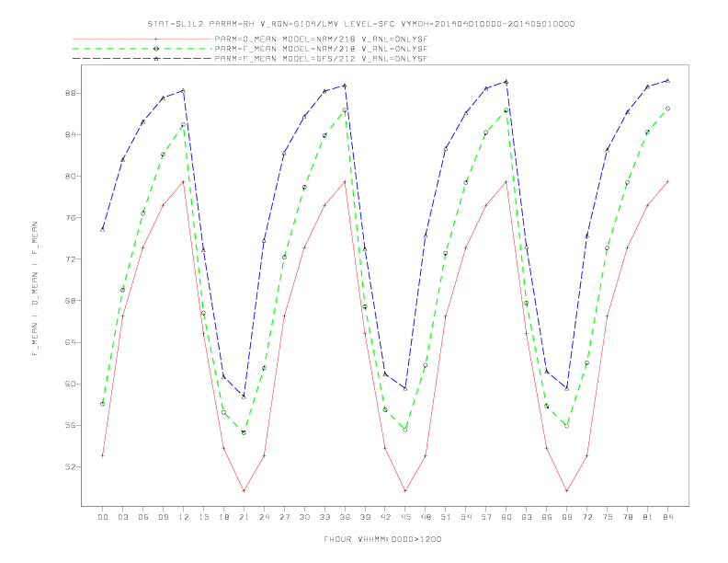Click the x-axis tick label 27
The image size is (728, 563).
click(285, 517)
